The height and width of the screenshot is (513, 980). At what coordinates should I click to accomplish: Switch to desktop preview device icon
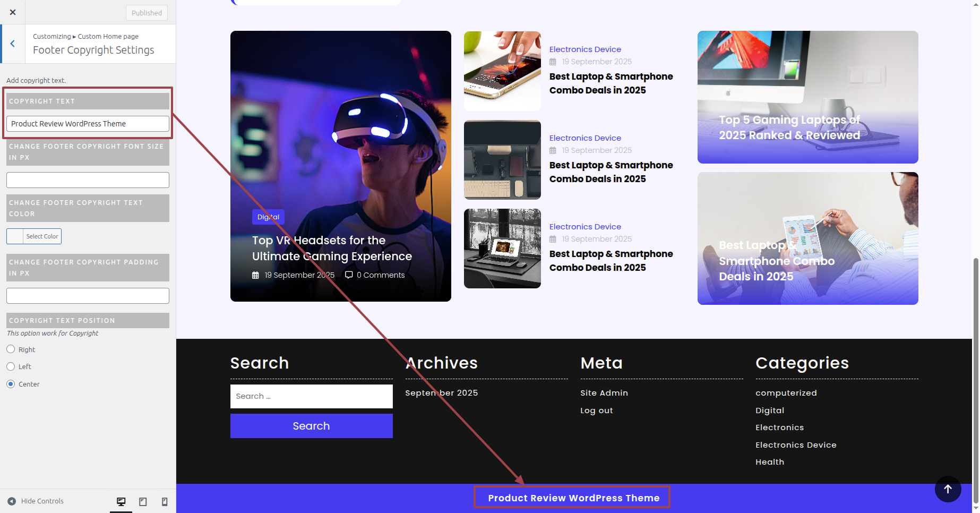pos(121,501)
